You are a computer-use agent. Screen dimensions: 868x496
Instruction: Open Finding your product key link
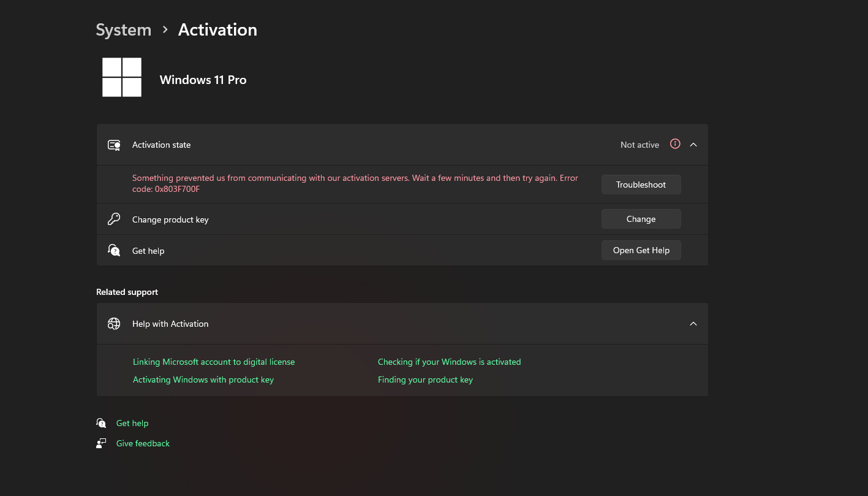[425, 380]
